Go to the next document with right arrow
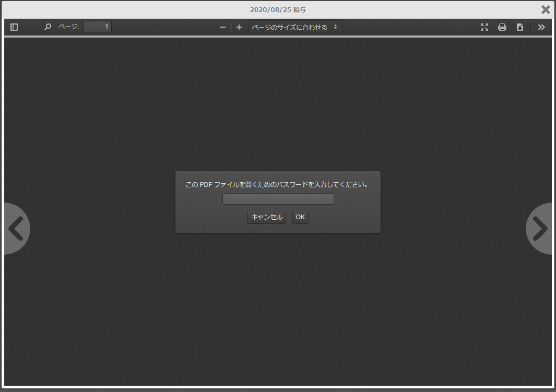 540,229
